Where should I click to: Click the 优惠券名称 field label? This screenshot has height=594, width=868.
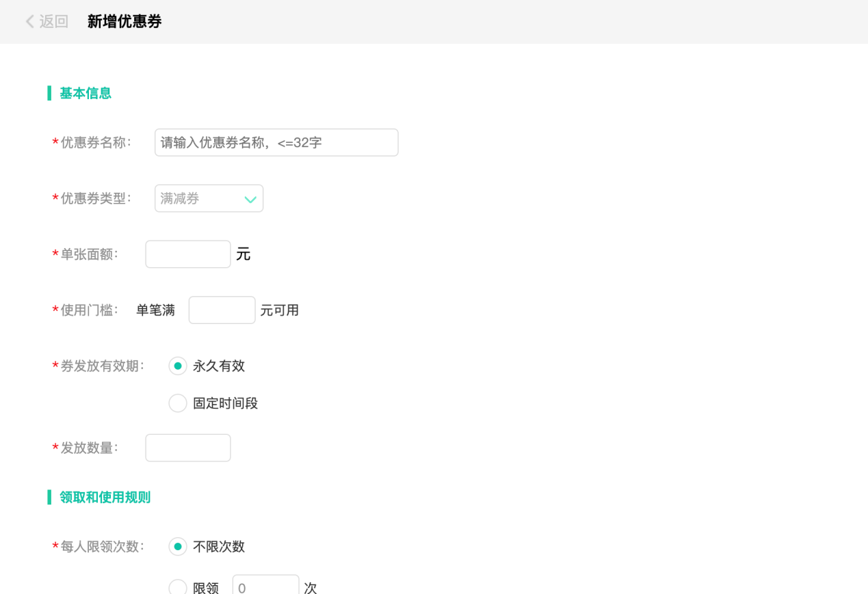96,142
